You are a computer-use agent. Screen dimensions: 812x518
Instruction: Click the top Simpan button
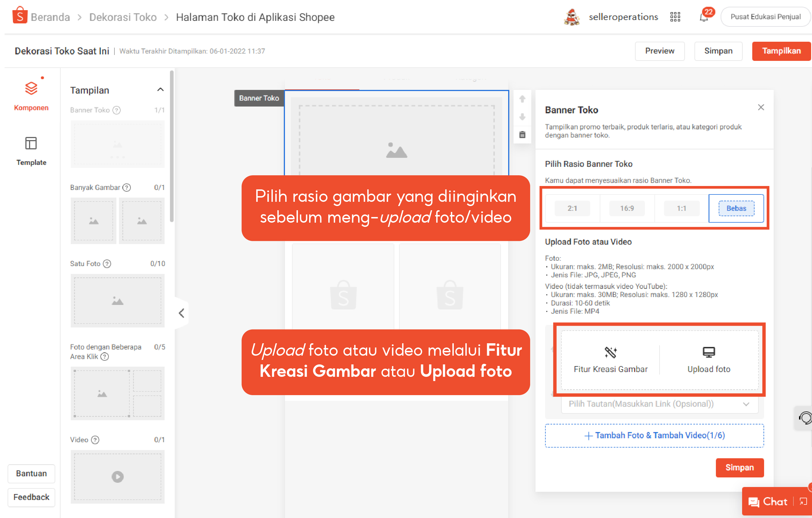tap(718, 51)
